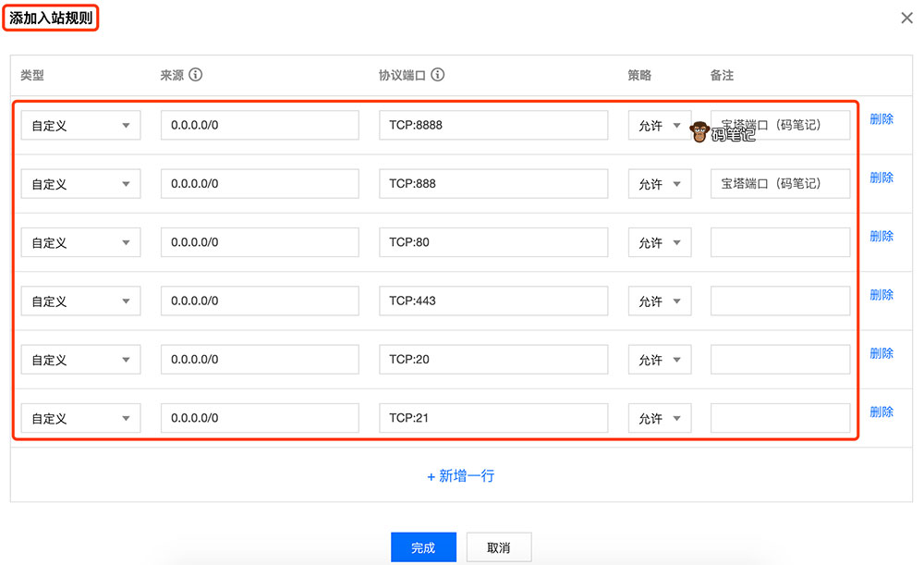The image size is (924, 565).
Task: Click 删除 on the TCP:80 rule
Action: point(881,236)
